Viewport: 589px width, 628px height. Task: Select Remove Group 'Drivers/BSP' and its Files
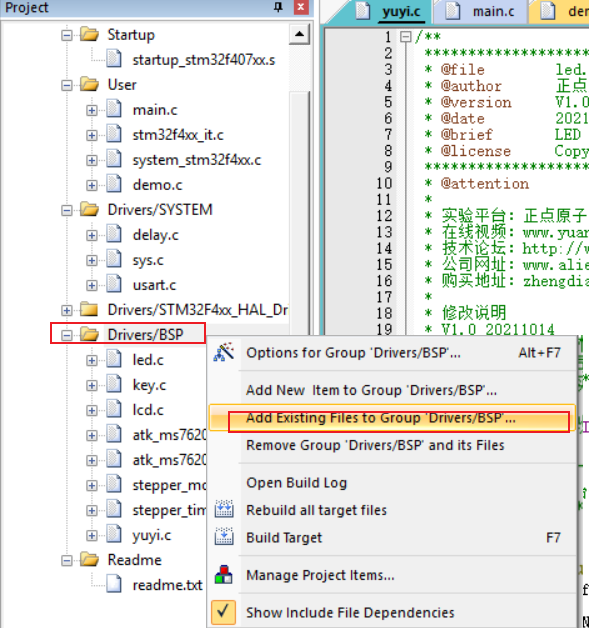pos(392,445)
